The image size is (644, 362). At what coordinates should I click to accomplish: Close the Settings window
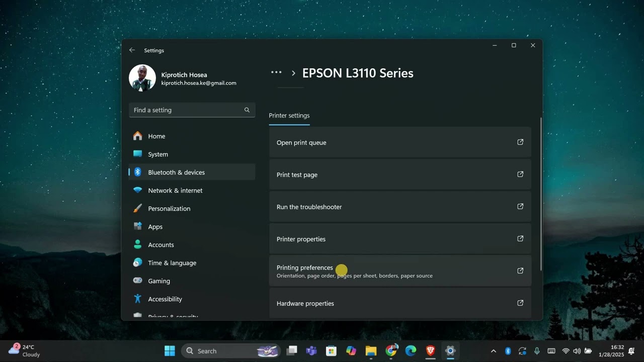533,45
